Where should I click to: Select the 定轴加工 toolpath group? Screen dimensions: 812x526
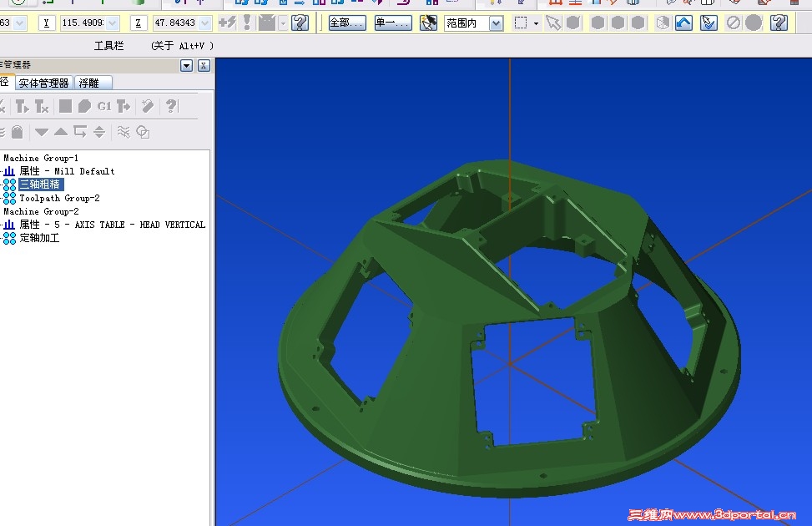click(39, 238)
